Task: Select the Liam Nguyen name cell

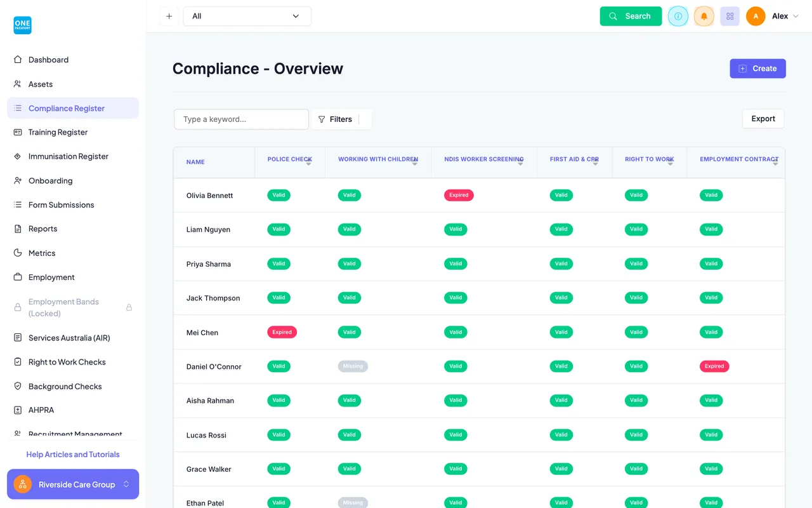Action: point(214,230)
